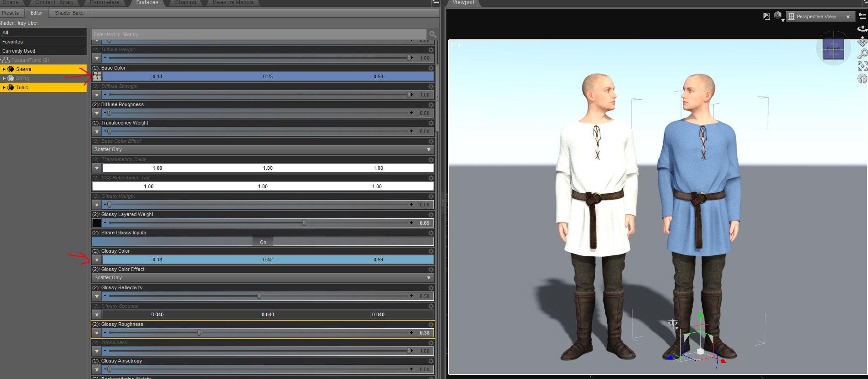Select the Zoom magnifier tool in Viewport
The image size is (868, 379).
coord(862,54)
